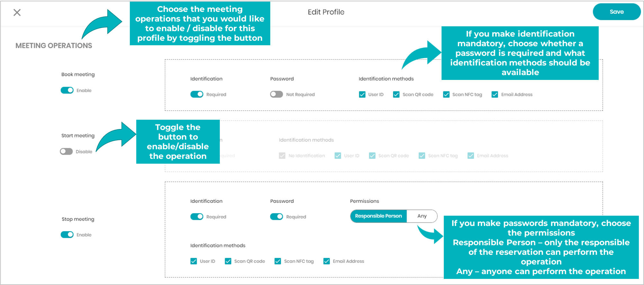Click the No Identification checkbox under Start meeting
The height and width of the screenshot is (285, 644).
point(282,156)
